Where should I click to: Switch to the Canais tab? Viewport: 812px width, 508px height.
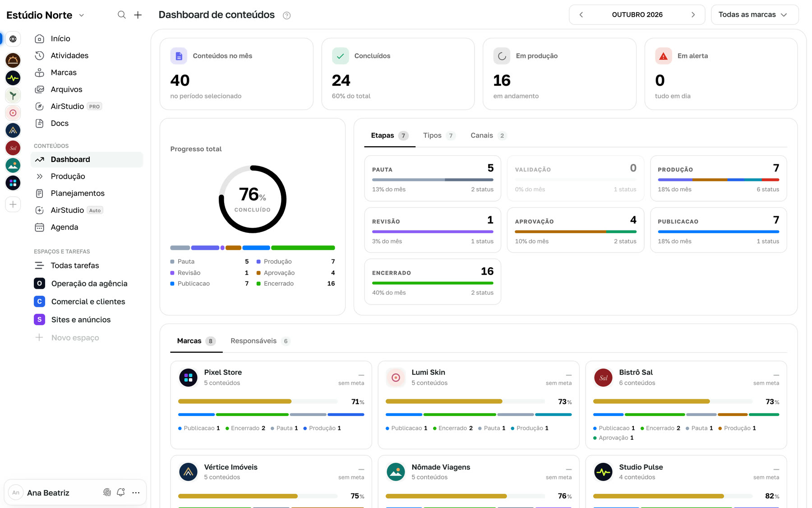pyautogui.click(x=488, y=135)
